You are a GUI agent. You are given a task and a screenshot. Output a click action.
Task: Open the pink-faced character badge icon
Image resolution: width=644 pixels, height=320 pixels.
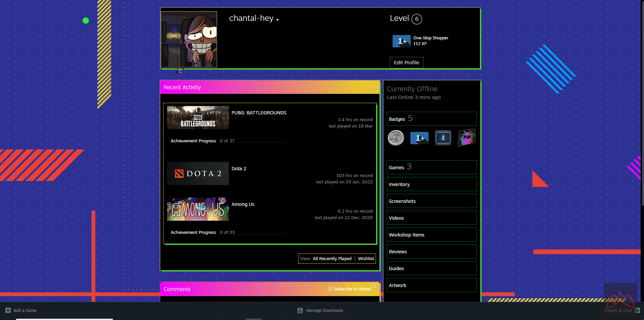point(467,138)
